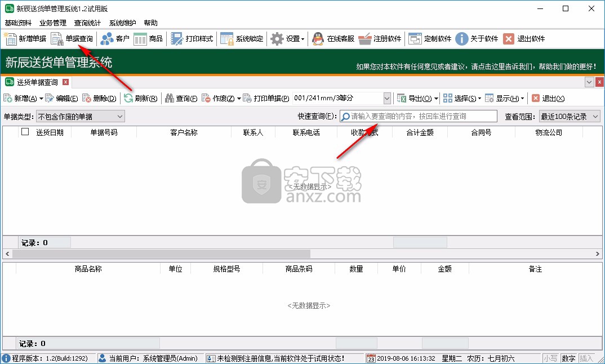Close the 送货单据查询 tab
Screen dimensions: 605x364
point(65,82)
